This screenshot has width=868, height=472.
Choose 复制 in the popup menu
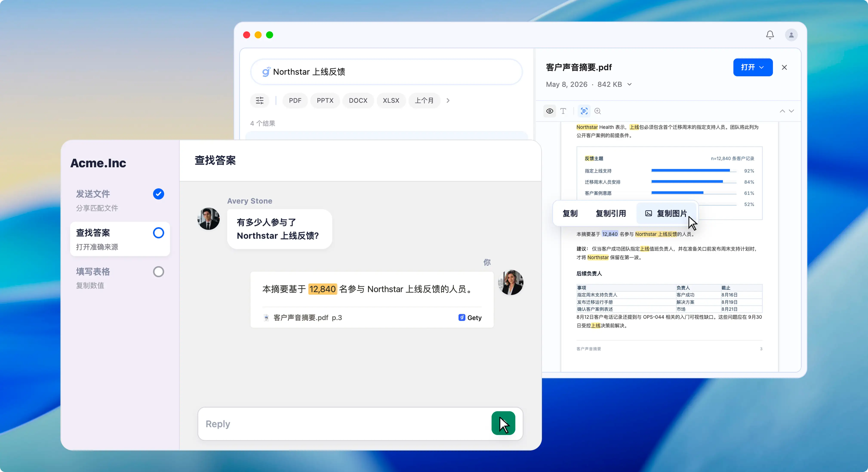pyautogui.click(x=570, y=213)
